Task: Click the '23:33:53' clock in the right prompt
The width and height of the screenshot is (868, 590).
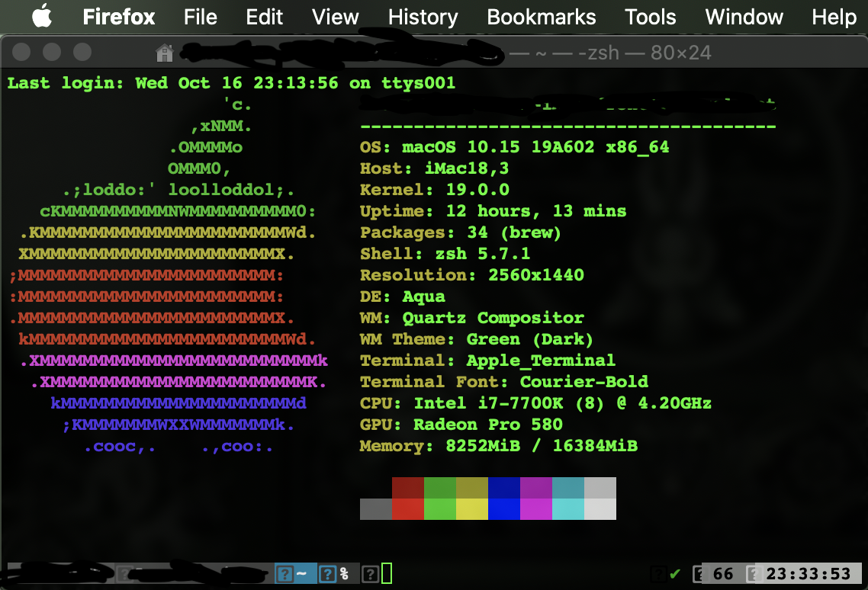Action: 809,574
